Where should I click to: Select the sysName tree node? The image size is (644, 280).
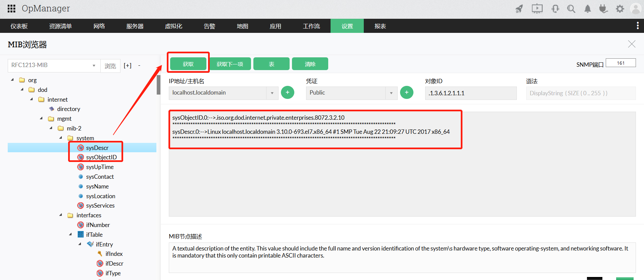pos(97,186)
